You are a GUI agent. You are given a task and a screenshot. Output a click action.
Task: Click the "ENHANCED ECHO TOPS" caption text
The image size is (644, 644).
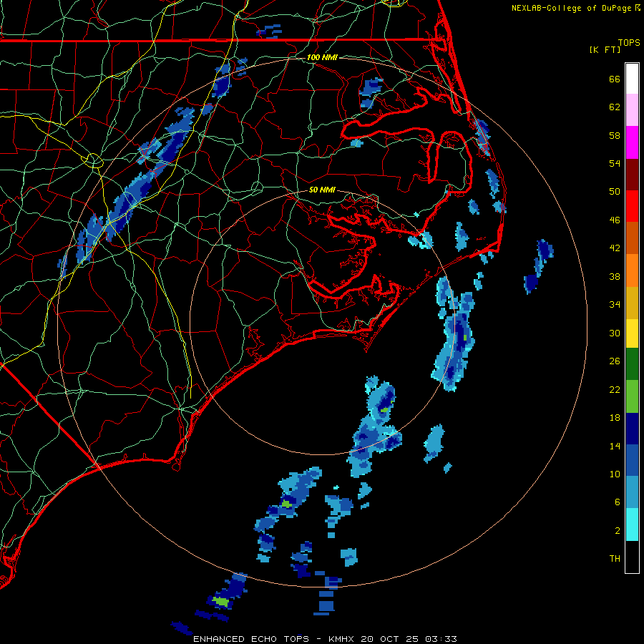[x=251, y=639]
